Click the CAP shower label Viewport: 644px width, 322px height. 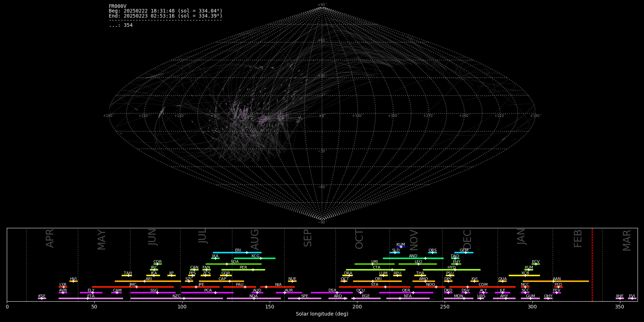[x=223, y=279]
